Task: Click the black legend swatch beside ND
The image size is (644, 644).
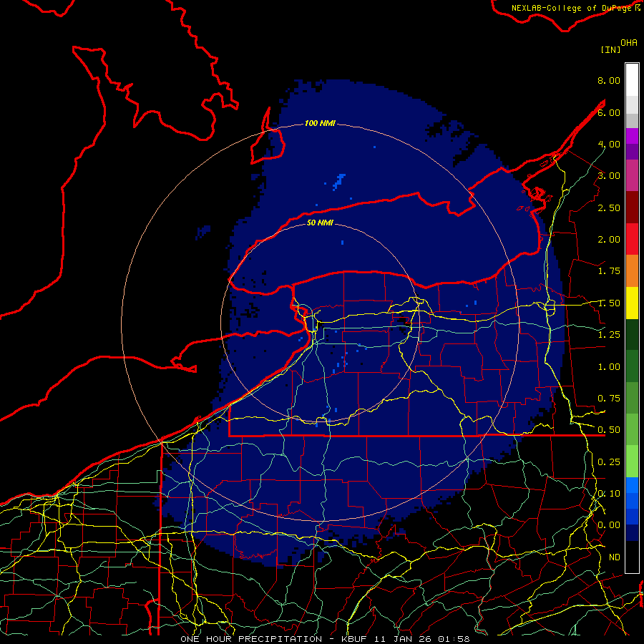Action: pos(632,557)
